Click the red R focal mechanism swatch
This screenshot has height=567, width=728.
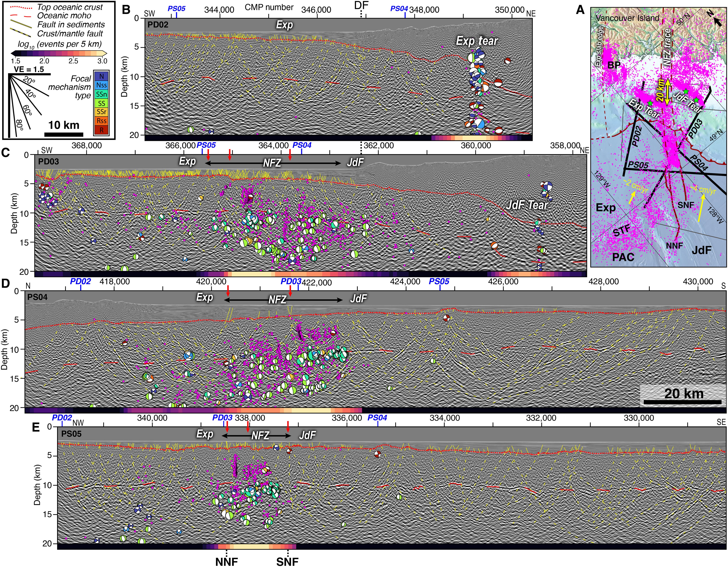pos(101,130)
